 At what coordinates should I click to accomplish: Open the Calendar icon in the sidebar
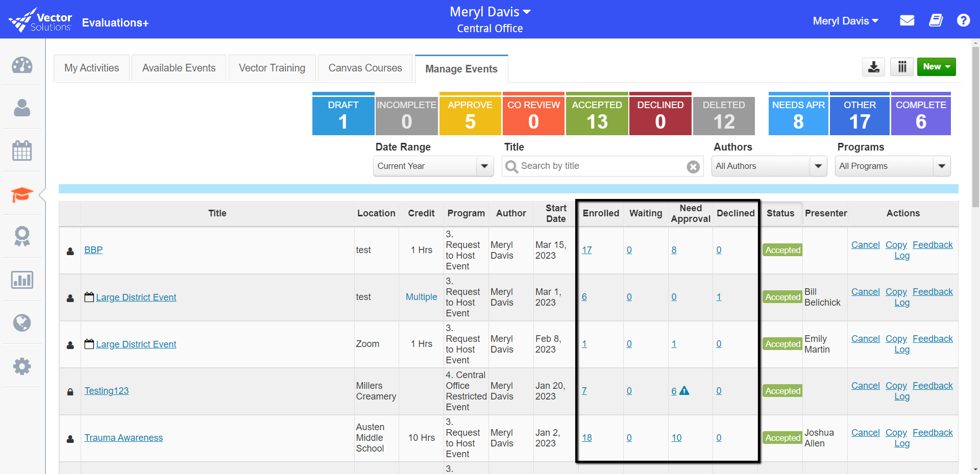click(x=22, y=150)
